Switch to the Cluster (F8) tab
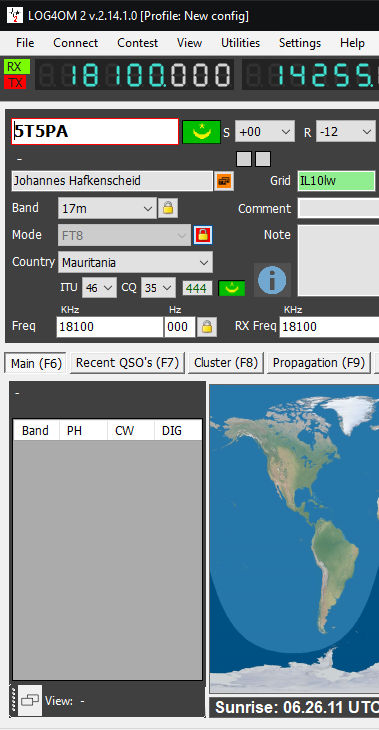The image size is (379, 730). [226, 363]
